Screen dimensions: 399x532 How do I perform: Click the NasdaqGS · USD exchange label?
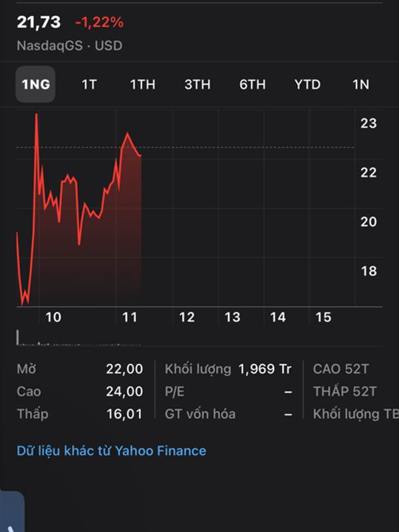coord(69,46)
